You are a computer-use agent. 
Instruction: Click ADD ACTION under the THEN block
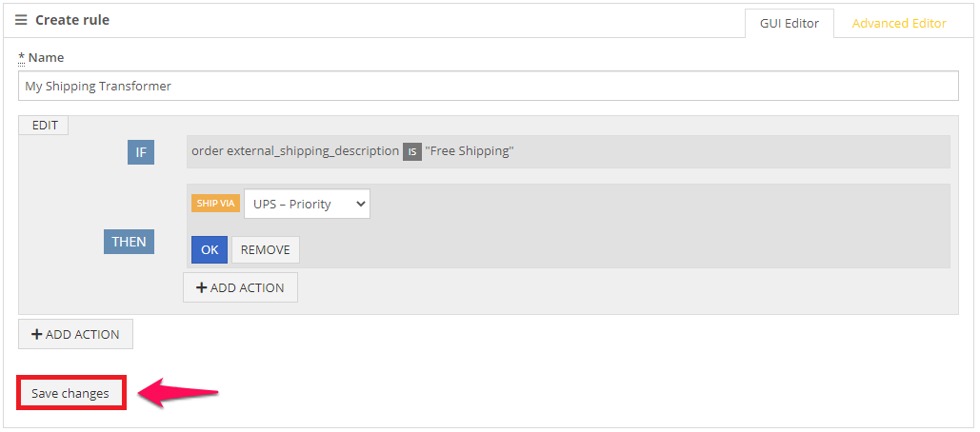pyautogui.click(x=241, y=287)
